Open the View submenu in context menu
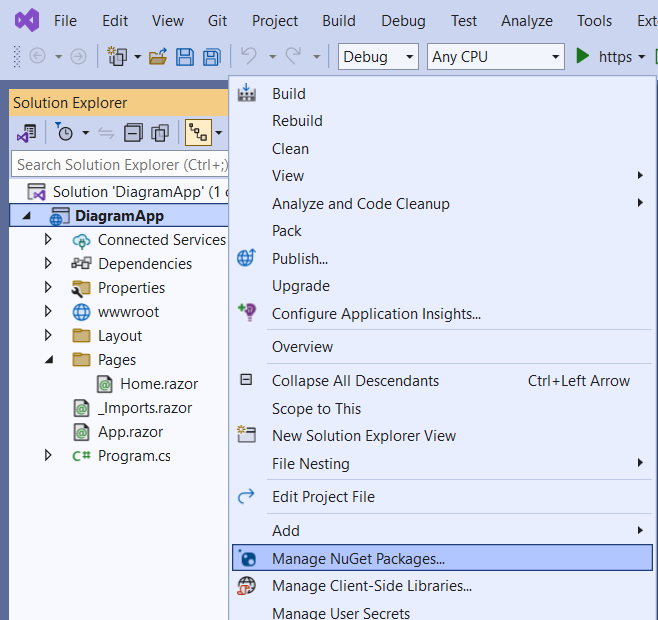This screenshot has width=658, height=620. click(442, 176)
